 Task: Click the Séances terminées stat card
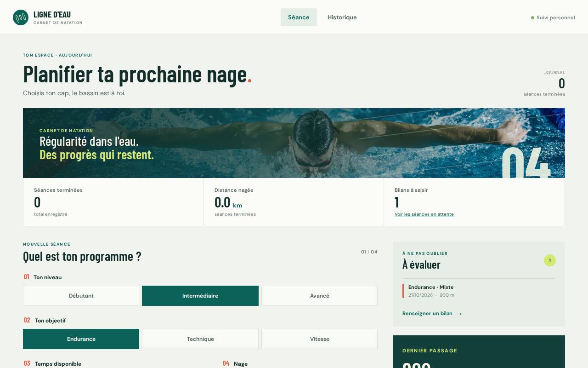point(113,202)
